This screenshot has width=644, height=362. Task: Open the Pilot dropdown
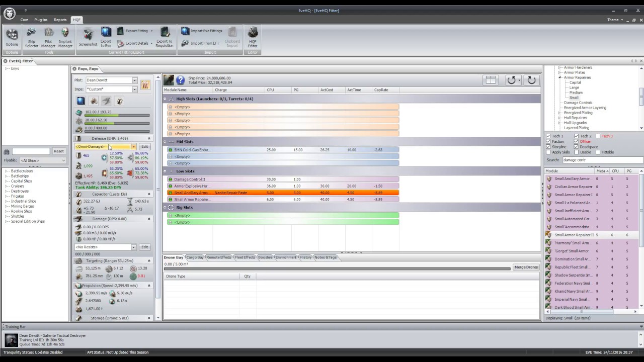point(134,80)
